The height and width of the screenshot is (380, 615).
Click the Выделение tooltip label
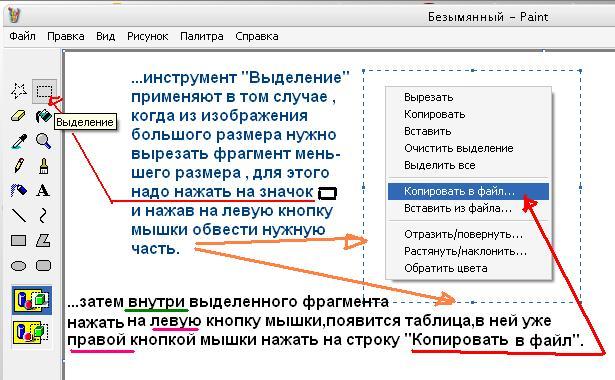click(x=85, y=122)
